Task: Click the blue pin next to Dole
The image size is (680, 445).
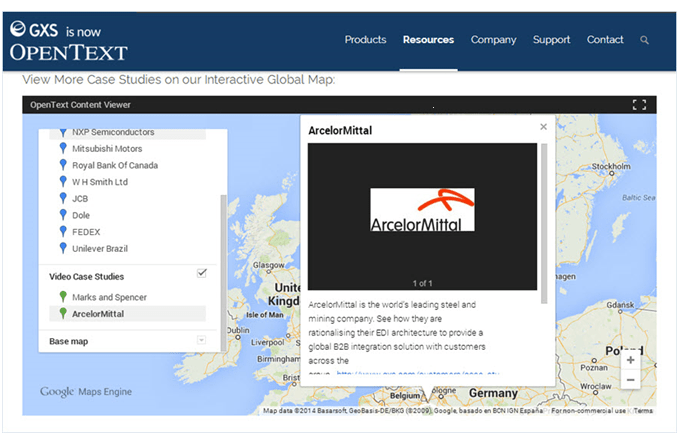Action: 63,215
